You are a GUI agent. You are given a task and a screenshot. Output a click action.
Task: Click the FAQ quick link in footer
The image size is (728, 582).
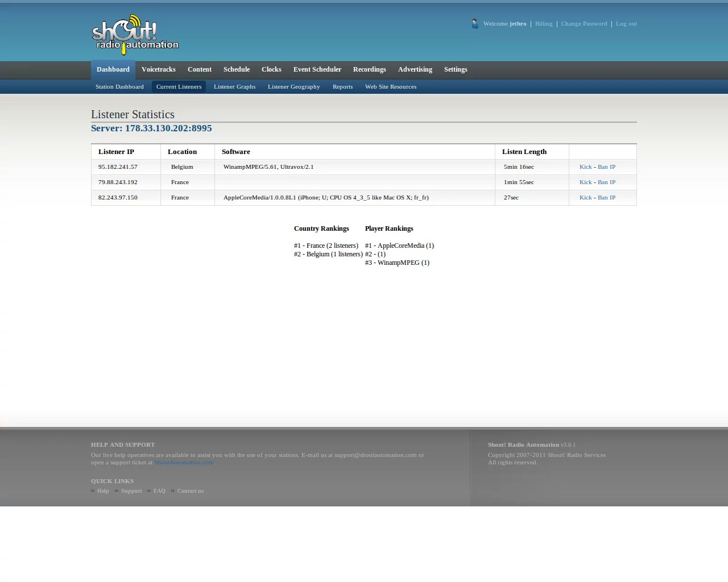click(159, 491)
